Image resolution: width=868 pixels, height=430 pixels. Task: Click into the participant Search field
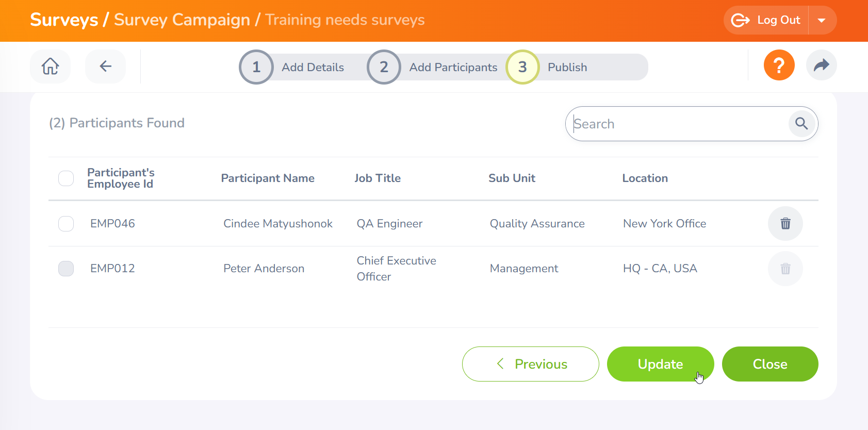click(x=678, y=124)
